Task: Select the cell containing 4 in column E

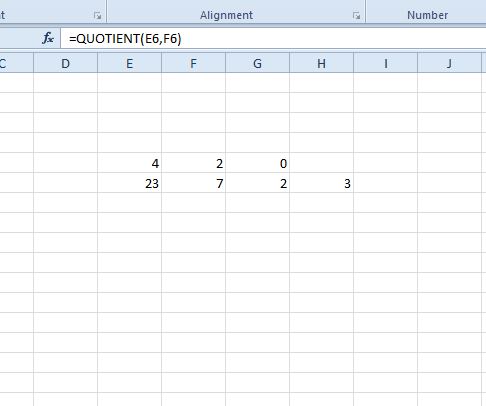Action: (x=130, y=163)
